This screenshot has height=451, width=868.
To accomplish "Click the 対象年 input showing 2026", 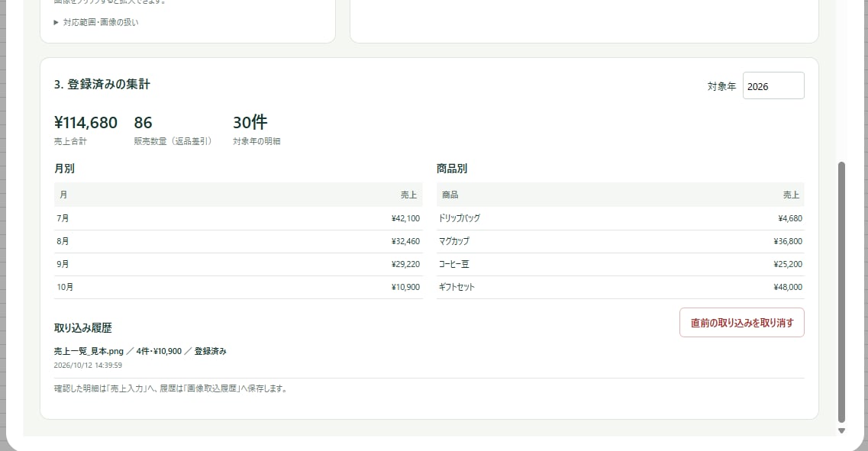I will coord(773,85).
